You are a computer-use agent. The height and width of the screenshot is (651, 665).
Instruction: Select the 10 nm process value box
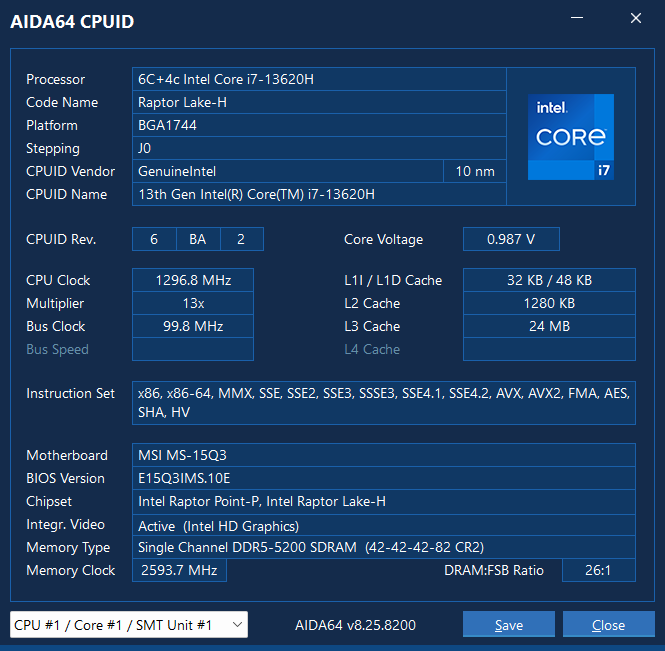(474, 171)
